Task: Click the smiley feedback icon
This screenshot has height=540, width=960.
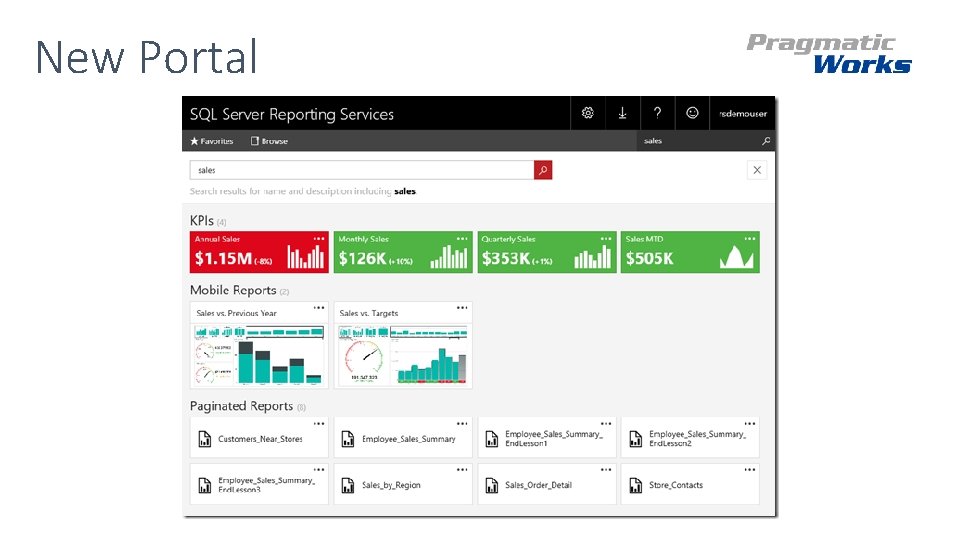Action: tap(692, 113)
